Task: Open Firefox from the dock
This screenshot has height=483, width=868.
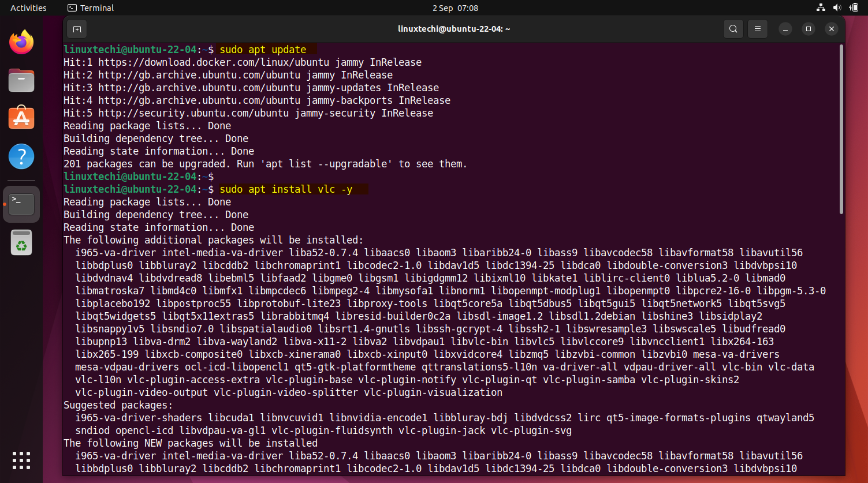Action: pos(21,42)
